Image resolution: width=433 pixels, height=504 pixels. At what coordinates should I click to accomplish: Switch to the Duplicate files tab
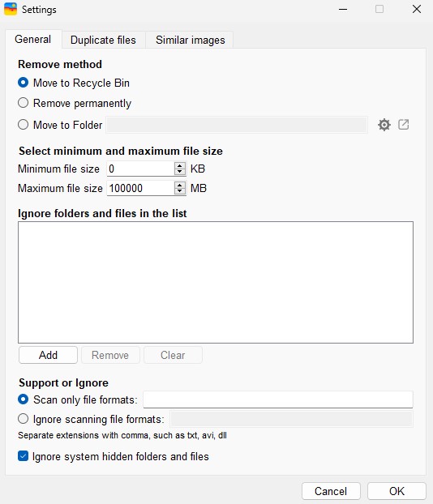(x=103, y=40)
